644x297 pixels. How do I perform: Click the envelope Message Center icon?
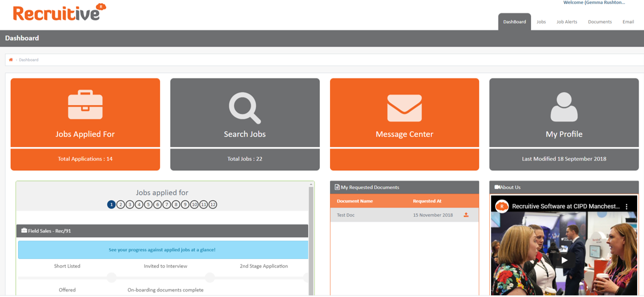[404, 108]
